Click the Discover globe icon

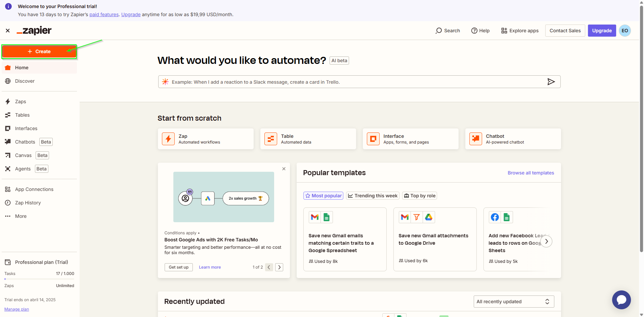(x=8, y=81)
